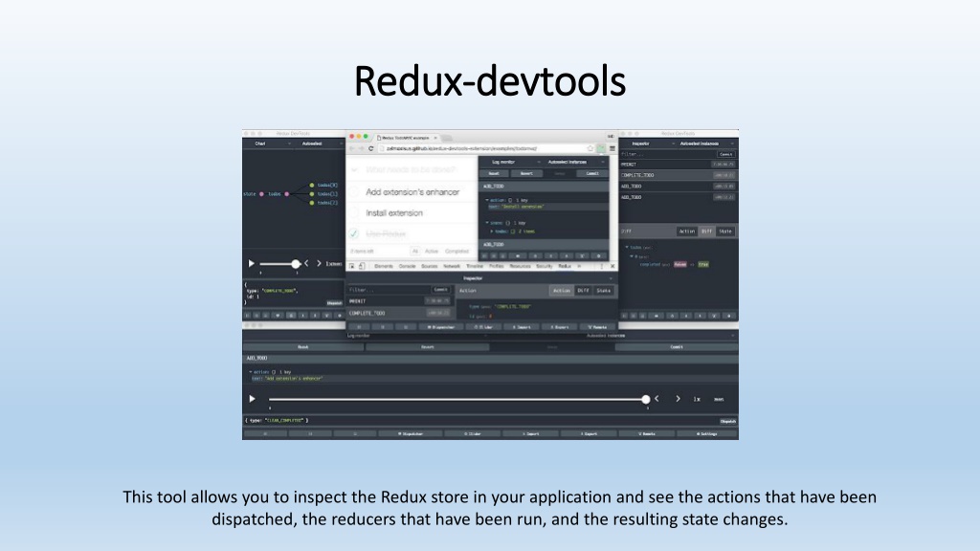980x551 pixels.
Task: Check the Install extension todo
Action: pyautogui.click(x=354, y=213)
